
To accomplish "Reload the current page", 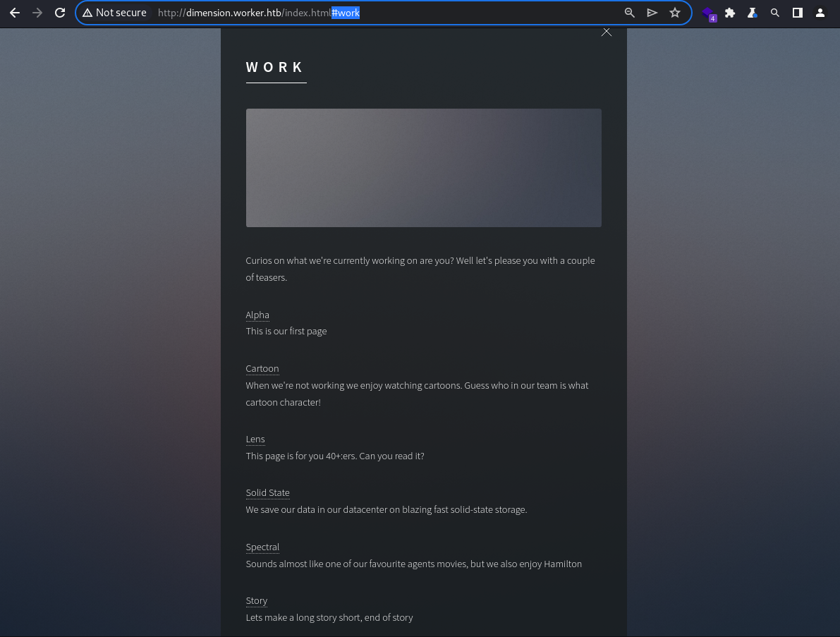I will click(x=60, y=13).
